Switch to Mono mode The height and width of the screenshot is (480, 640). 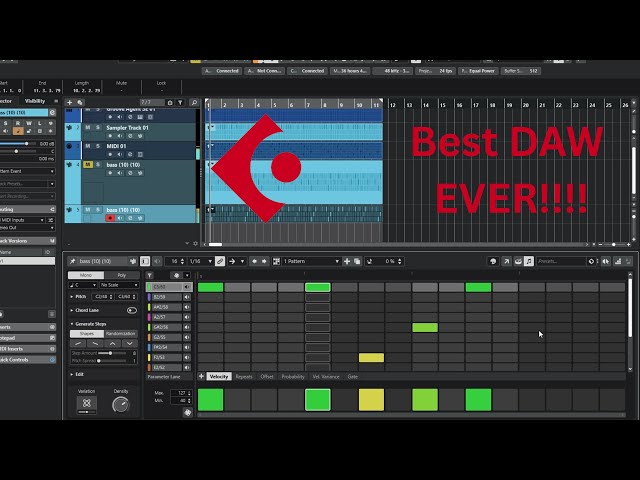(86, 275)
